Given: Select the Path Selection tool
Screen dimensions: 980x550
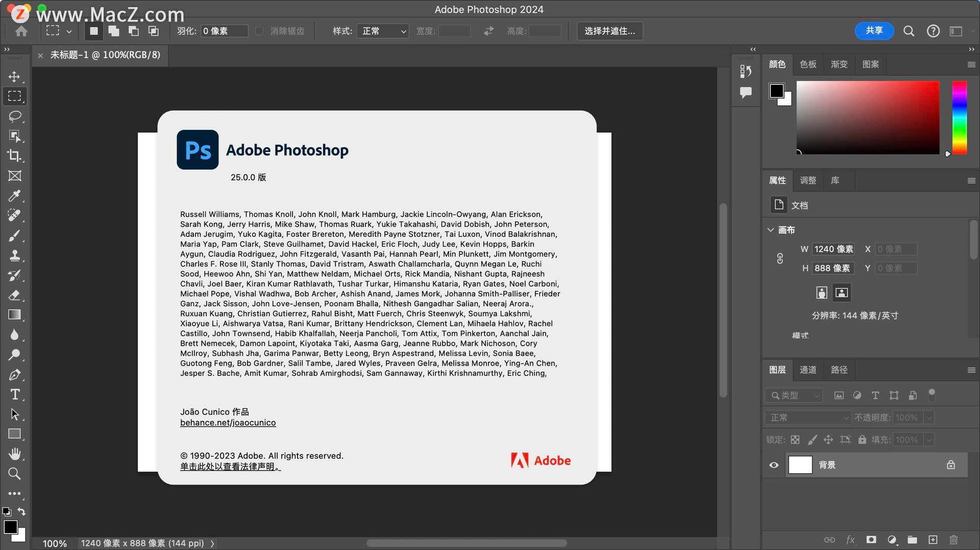Looking at the screenshot, I should pyautogui.click(x=14, y=414).
